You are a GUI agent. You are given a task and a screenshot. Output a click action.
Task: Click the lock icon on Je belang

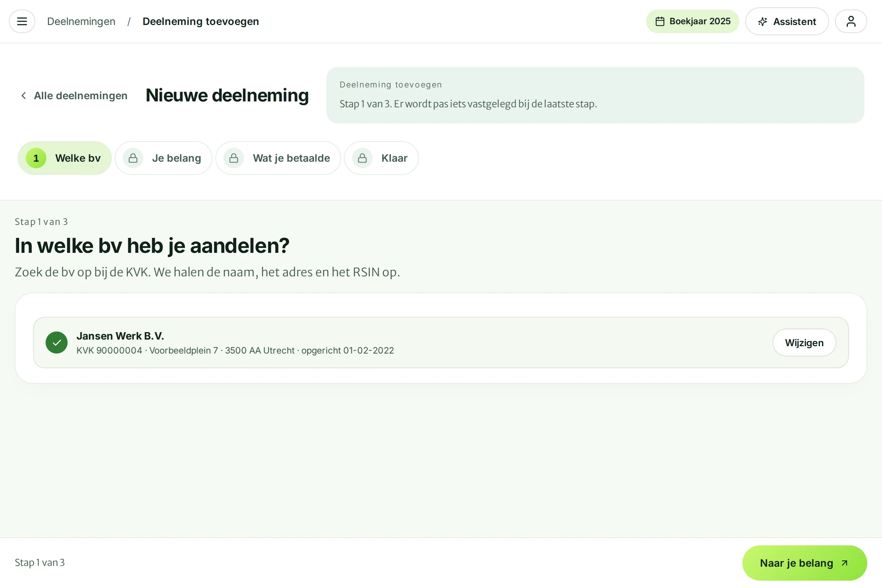(x=133, y=158)
